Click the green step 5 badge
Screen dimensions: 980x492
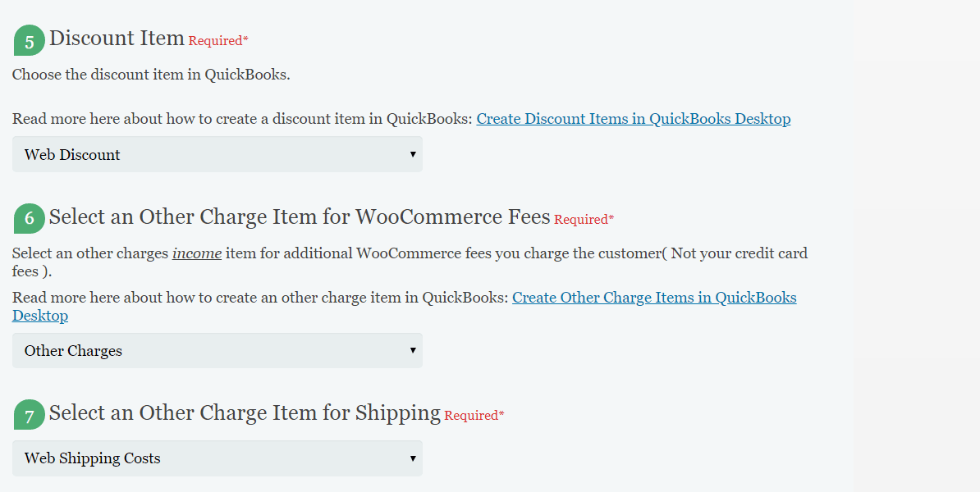tap(30, 40)
